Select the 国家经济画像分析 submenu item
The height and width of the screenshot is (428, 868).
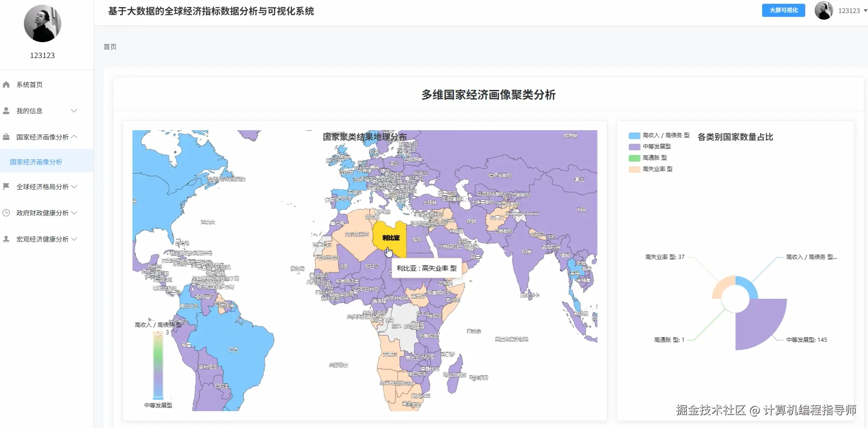click(36, 161)
